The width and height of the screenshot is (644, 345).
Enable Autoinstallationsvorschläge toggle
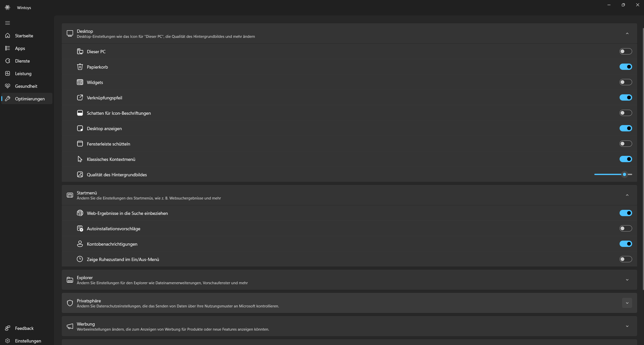pos(626,228)
